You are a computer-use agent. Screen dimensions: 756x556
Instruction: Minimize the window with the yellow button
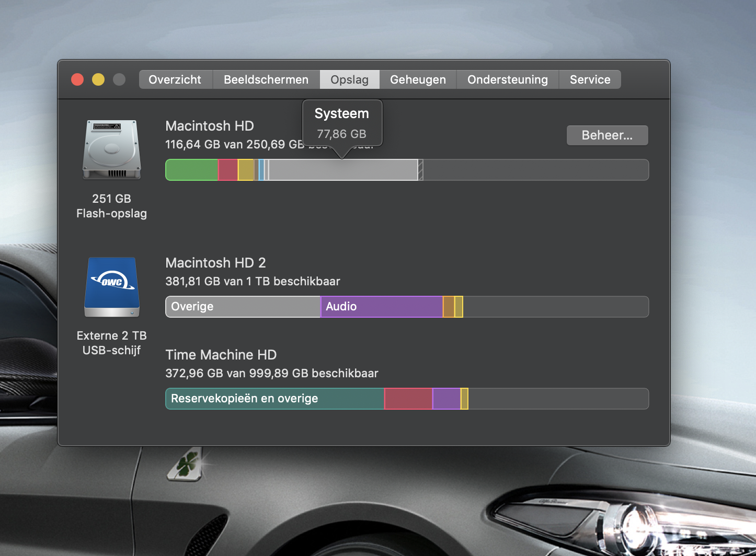coord(98,79)
